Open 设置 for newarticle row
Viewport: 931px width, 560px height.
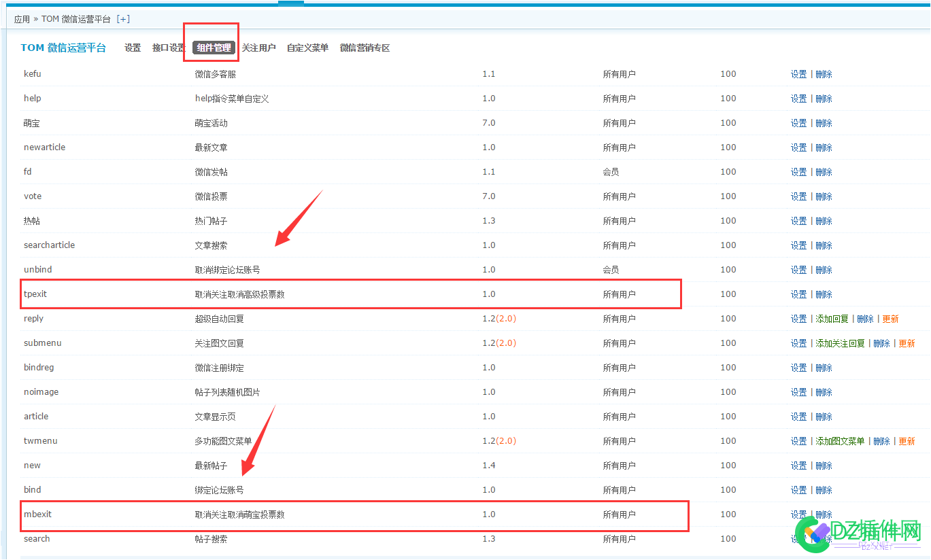[x=798, y=147]
